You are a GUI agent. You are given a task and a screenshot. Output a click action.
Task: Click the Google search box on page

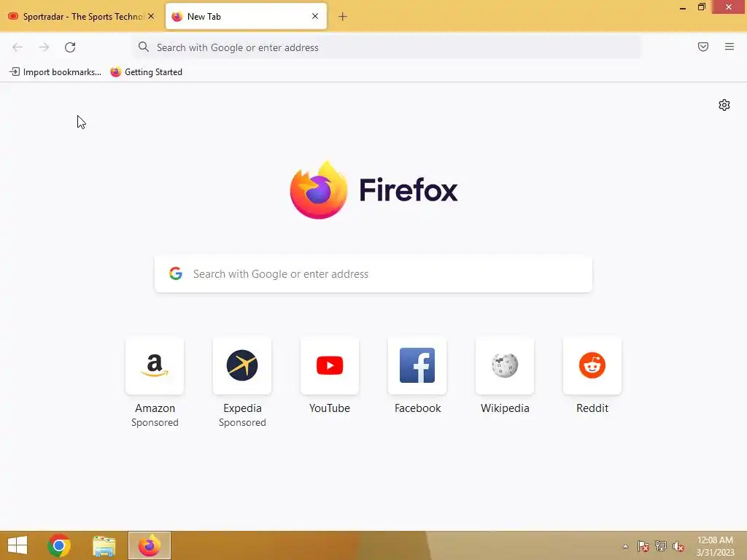[373, 274]
